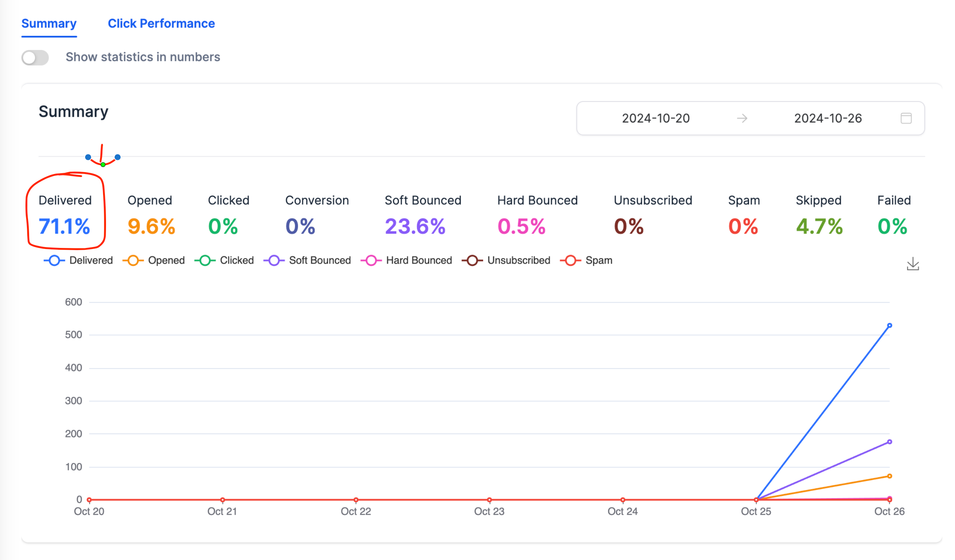
Task: Click the Soft Bounced 23.6% value
Action: pyautogui.click(x=415, y=227)
